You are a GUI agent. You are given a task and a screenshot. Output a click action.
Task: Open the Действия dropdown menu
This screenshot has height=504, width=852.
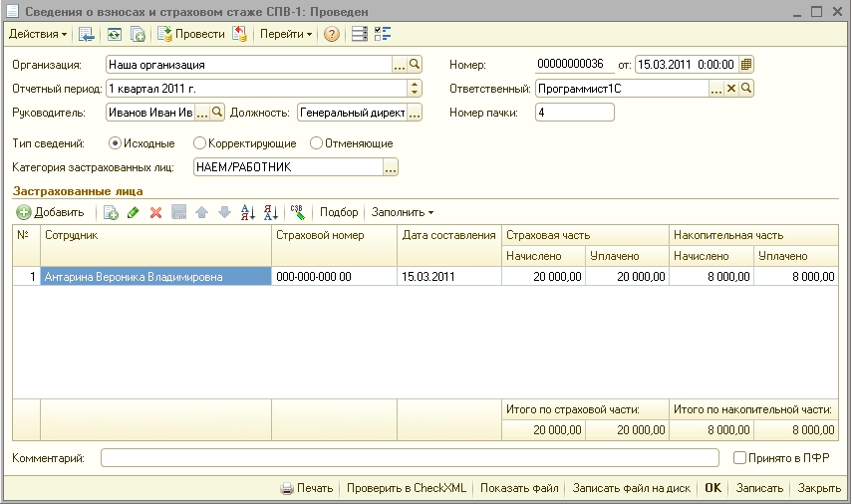pyautogui.click(x=38, y=34)
